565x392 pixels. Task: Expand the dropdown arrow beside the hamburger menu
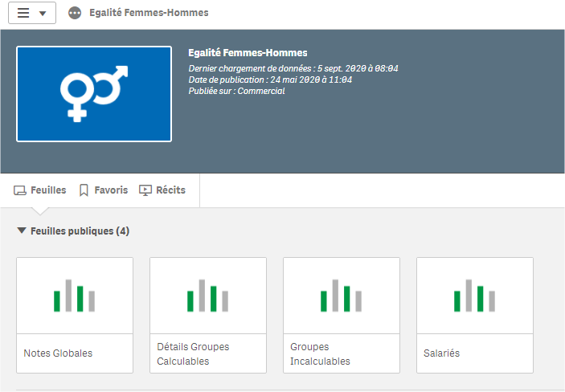(x=42, y=14)
